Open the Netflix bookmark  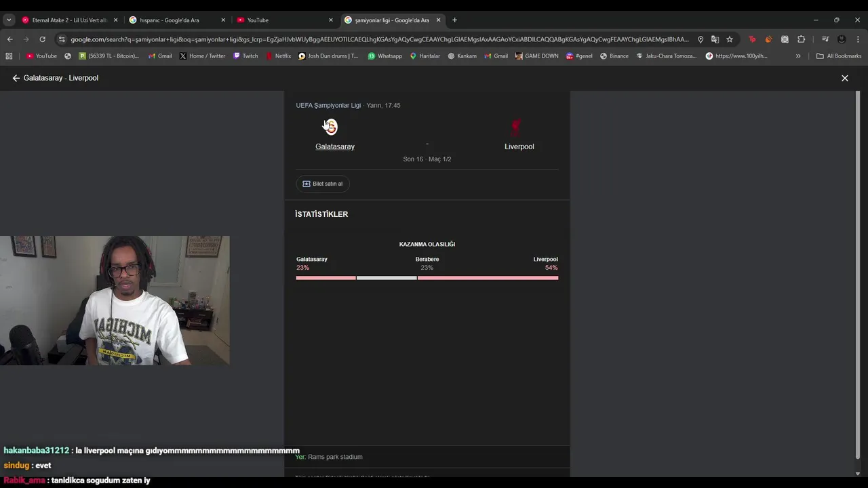click(278, 56)
